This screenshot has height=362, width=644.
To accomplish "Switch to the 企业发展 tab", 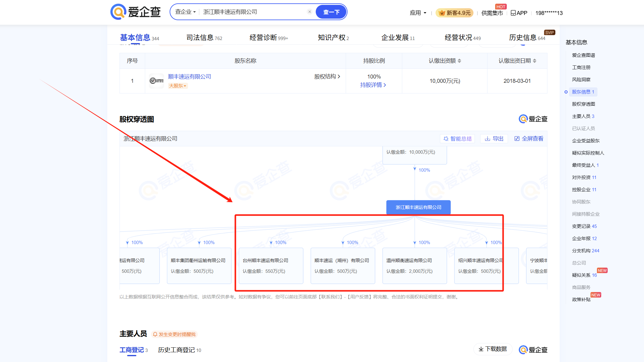I will pyautogui.click(x=398, y=38).
